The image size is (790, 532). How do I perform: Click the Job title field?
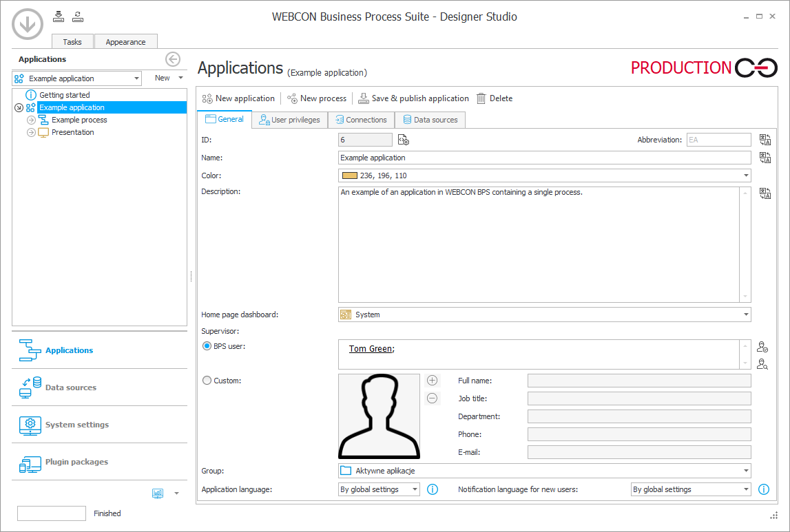tap(639, 398)
